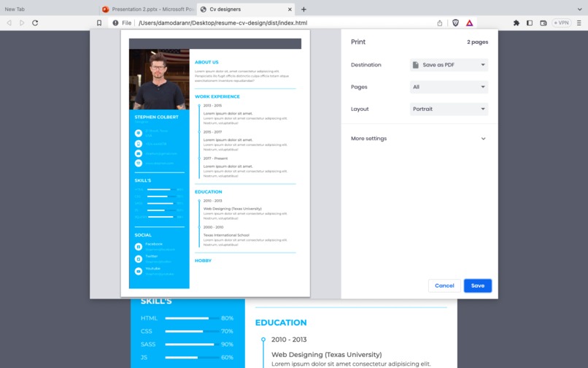Click the Facebook icon in preview
588x368 pixels.
(x=139, y=247)
